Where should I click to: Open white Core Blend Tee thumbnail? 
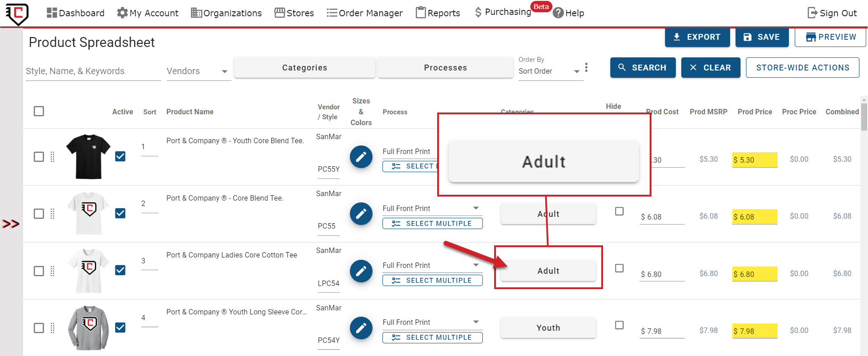(88, 214)
